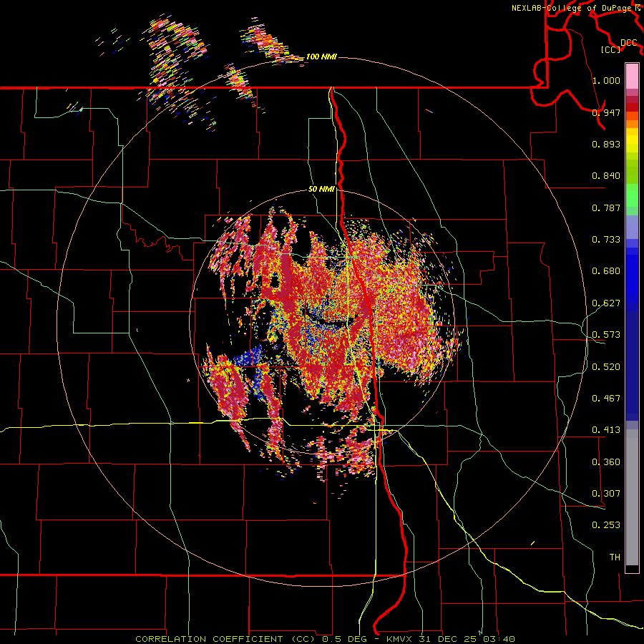Click the 0.680 legend value

tap(606, 270)
